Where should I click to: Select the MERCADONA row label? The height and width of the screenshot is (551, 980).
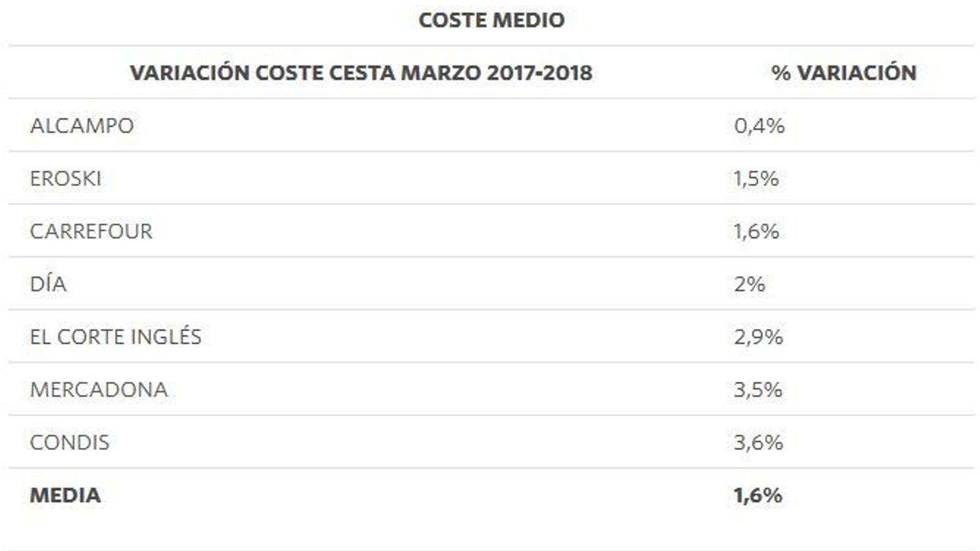click(x=99, y=390)
